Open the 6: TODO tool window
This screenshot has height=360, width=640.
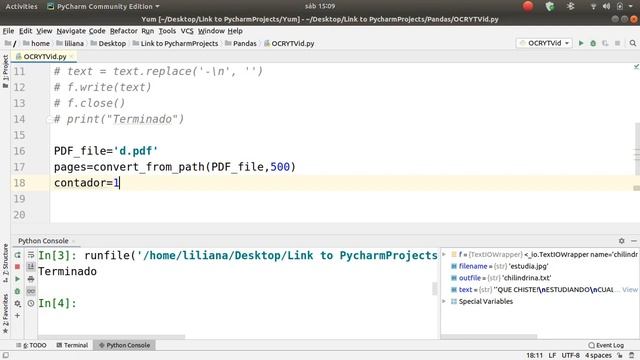click(x=31, y=345)
